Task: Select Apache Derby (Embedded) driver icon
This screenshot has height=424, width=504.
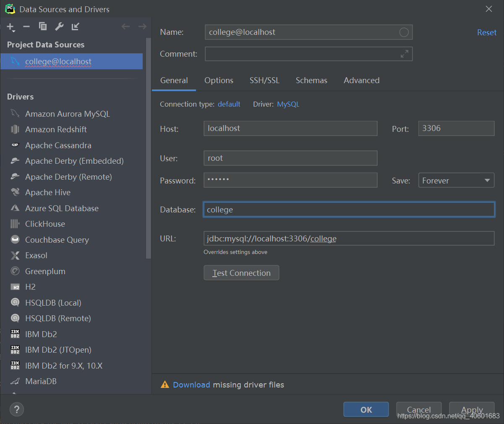Action: coord(15,161)
